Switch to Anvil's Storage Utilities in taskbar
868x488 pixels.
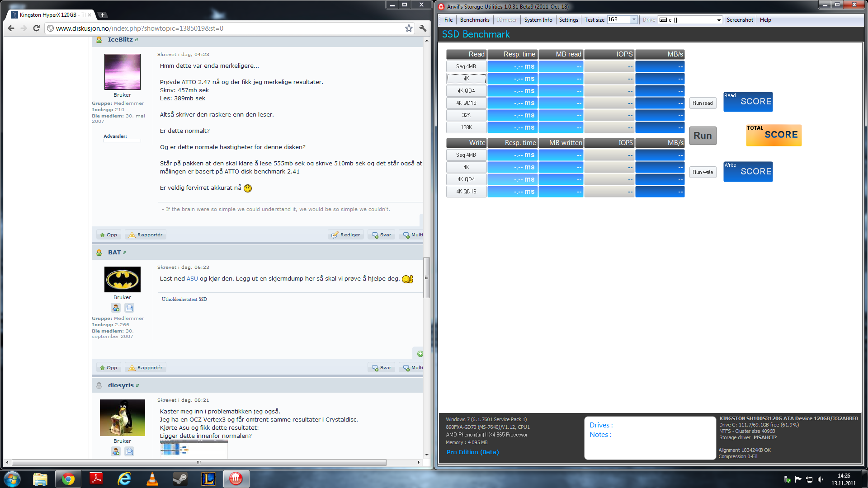click(x=236, y=479)
